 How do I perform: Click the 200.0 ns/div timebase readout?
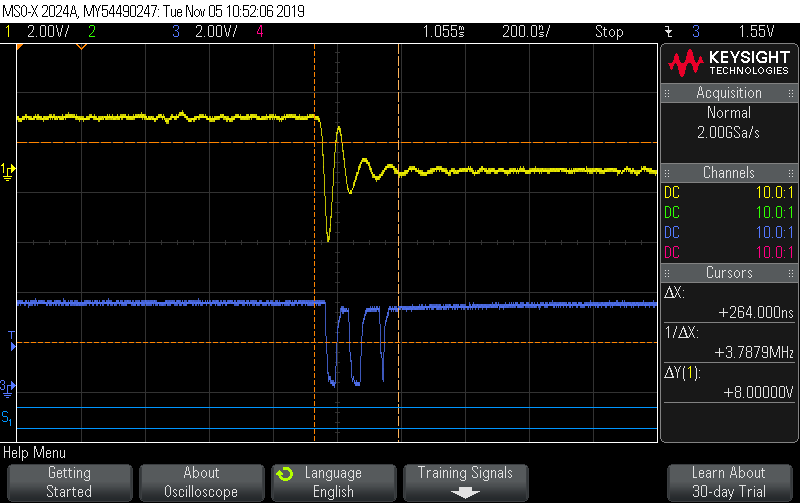526,32
